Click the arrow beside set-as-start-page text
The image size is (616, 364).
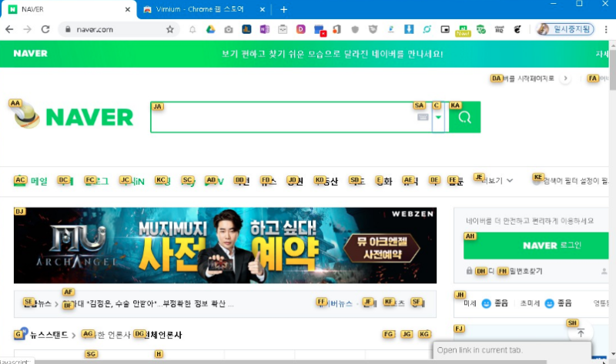pos(566,78)
